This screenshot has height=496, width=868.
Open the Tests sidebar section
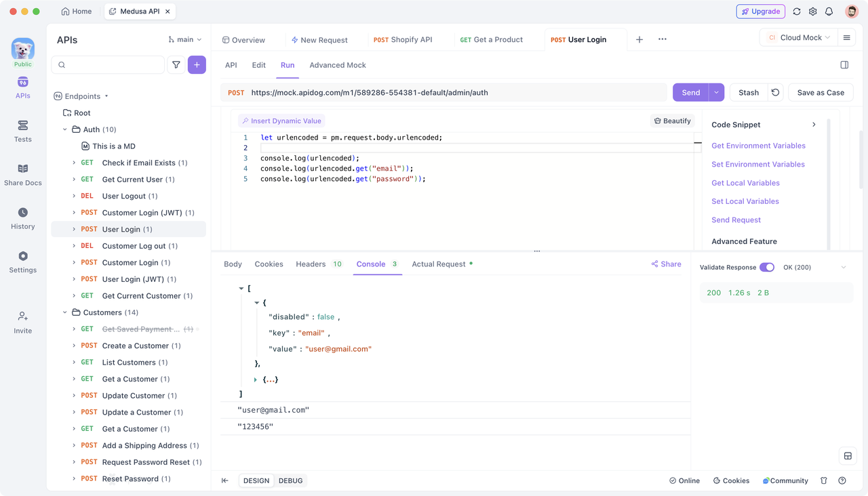[x=23, y=131]
